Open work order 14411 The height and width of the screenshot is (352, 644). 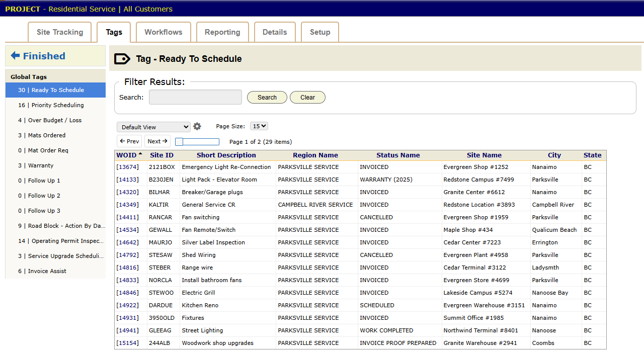click(x=127, y=217)
